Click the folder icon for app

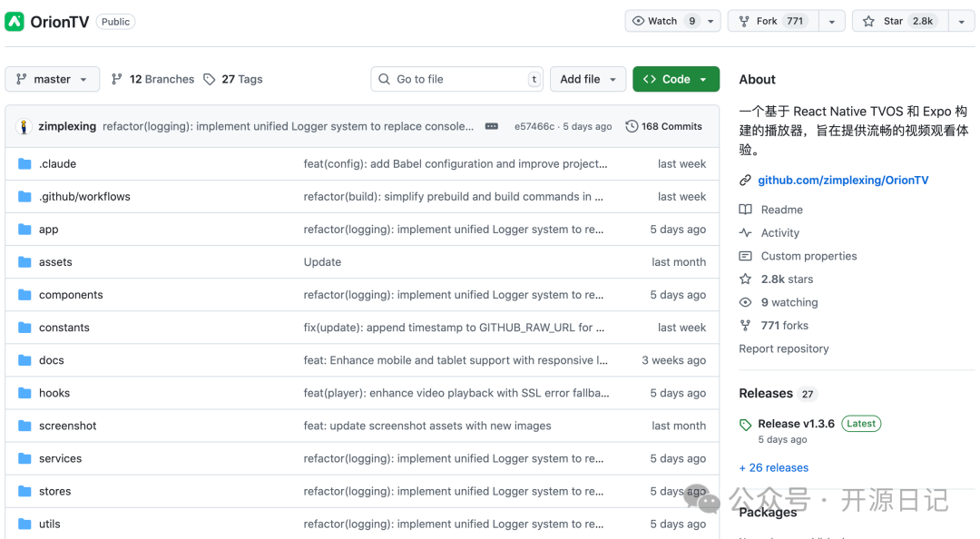(25, 230)
